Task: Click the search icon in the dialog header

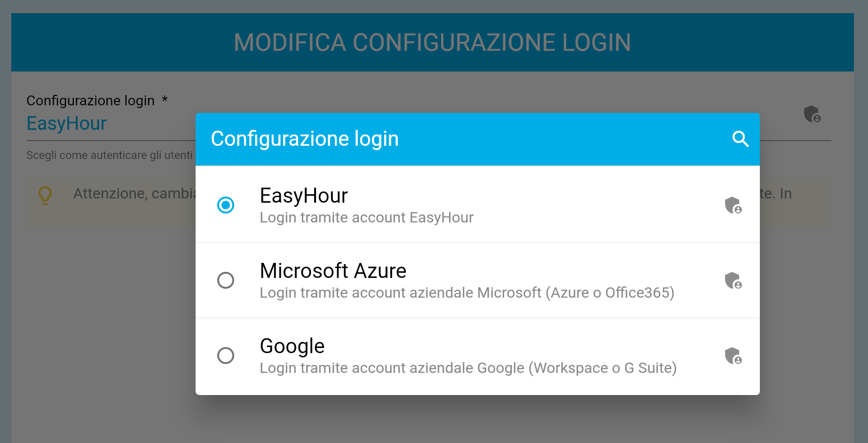Action: pos(740,139)
